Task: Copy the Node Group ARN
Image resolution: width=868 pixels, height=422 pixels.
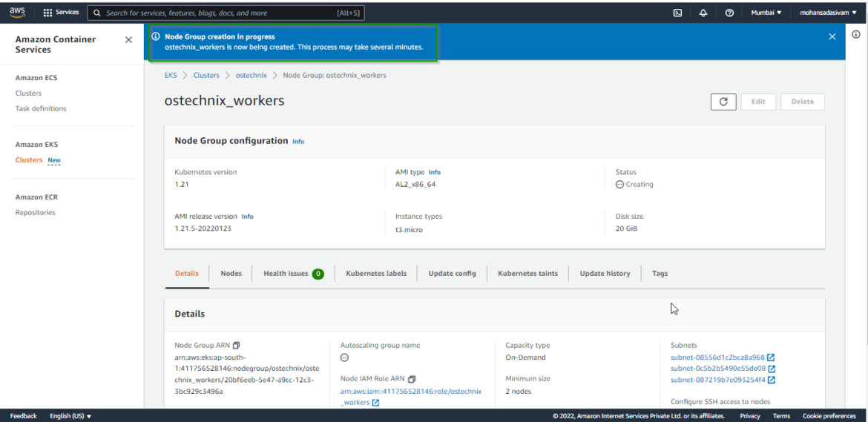Action: click(237, 346)
